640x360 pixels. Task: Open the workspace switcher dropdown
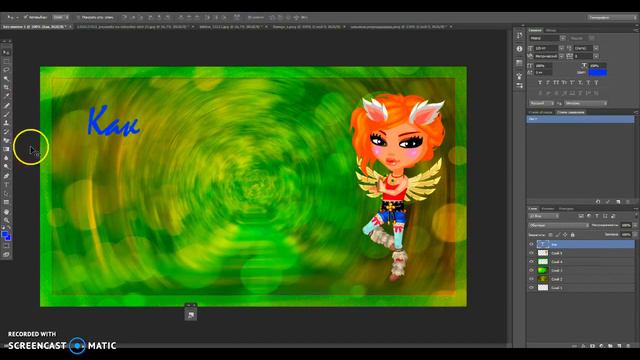click(611, 17)
